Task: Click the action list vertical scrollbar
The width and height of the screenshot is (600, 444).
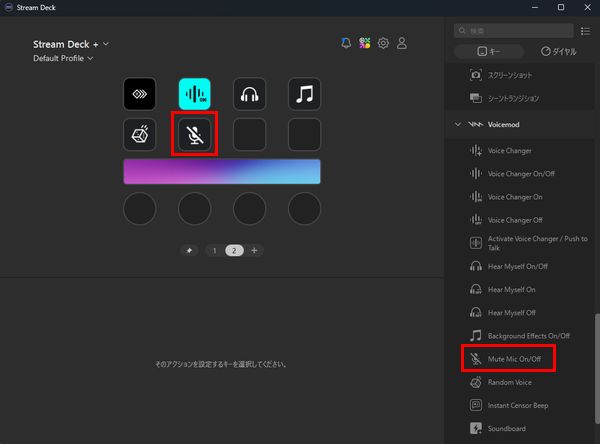Action: coord(597,369)
